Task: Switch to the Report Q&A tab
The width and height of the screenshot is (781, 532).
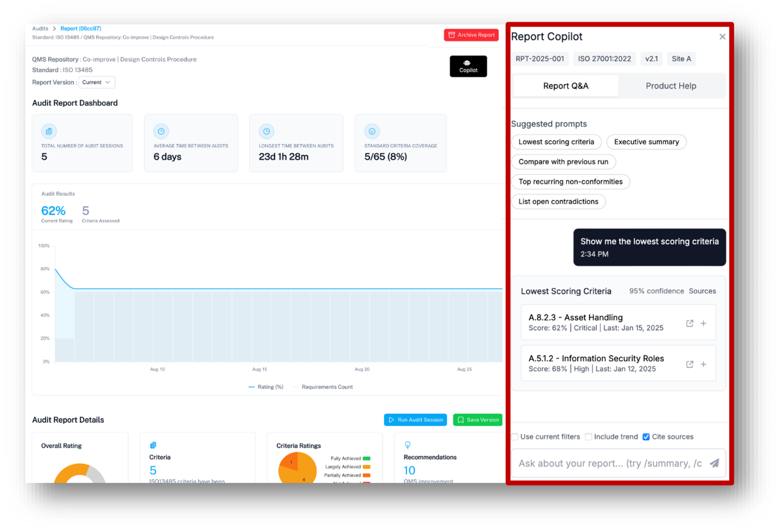Action: click(566, 86)
